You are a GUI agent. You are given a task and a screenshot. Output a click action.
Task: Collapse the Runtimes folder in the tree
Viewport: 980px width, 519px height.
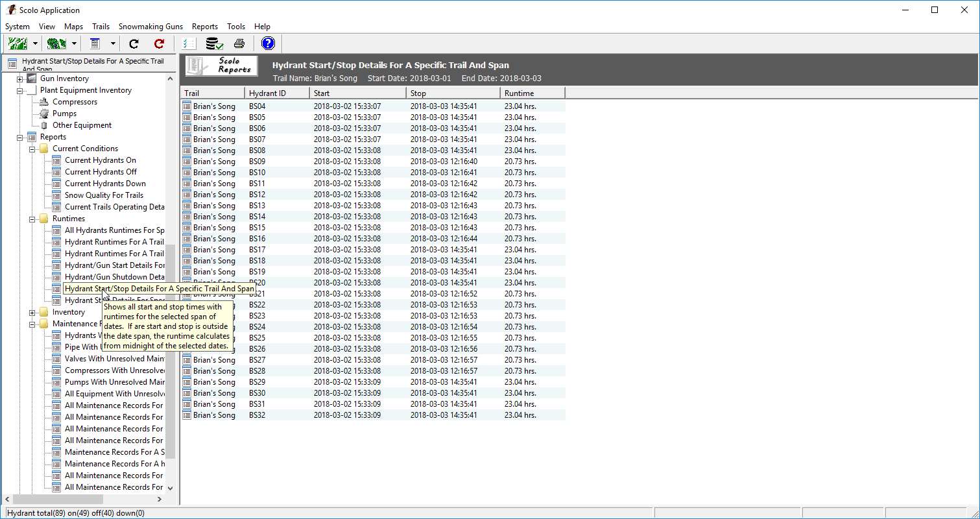coord(32,219)
